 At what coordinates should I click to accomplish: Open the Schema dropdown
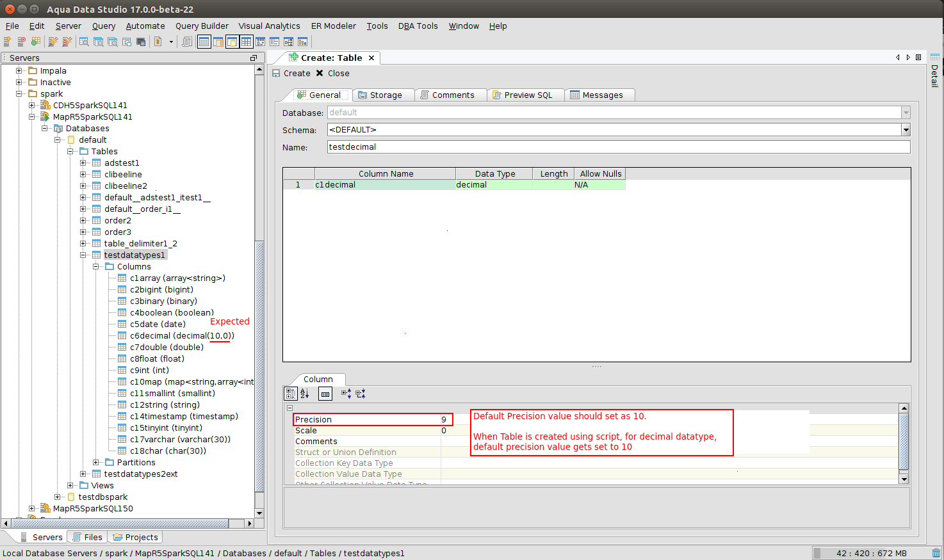tap(906, 130)
